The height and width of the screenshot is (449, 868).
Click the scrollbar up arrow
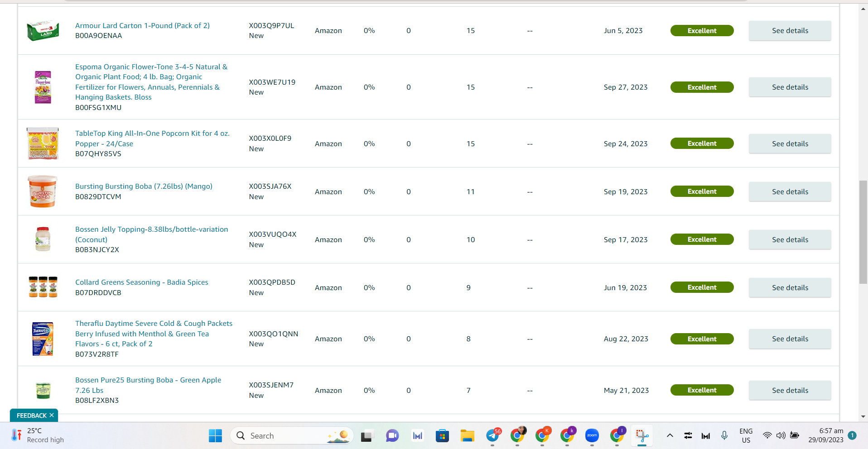coord(863,9)
